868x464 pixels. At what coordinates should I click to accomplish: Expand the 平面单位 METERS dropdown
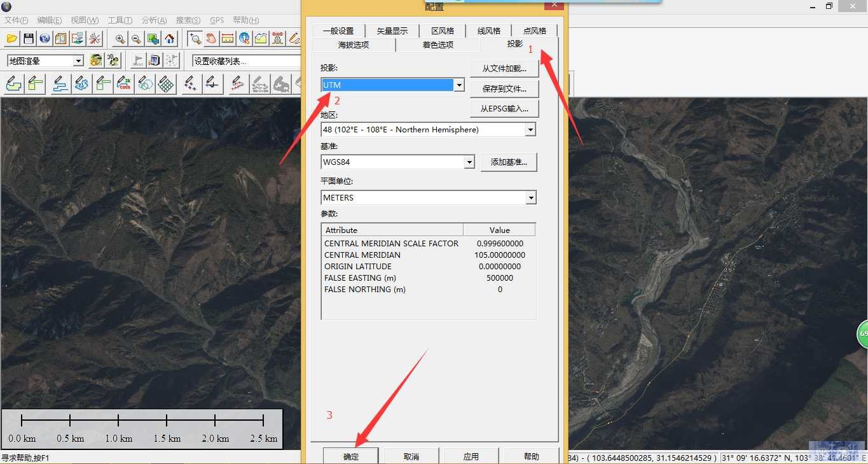pos(531,198)
